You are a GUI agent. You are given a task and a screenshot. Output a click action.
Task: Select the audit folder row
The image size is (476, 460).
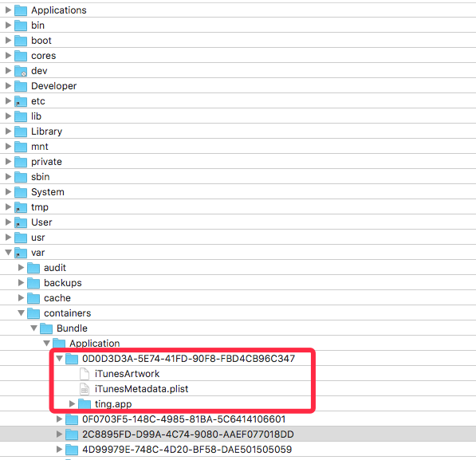238,268
